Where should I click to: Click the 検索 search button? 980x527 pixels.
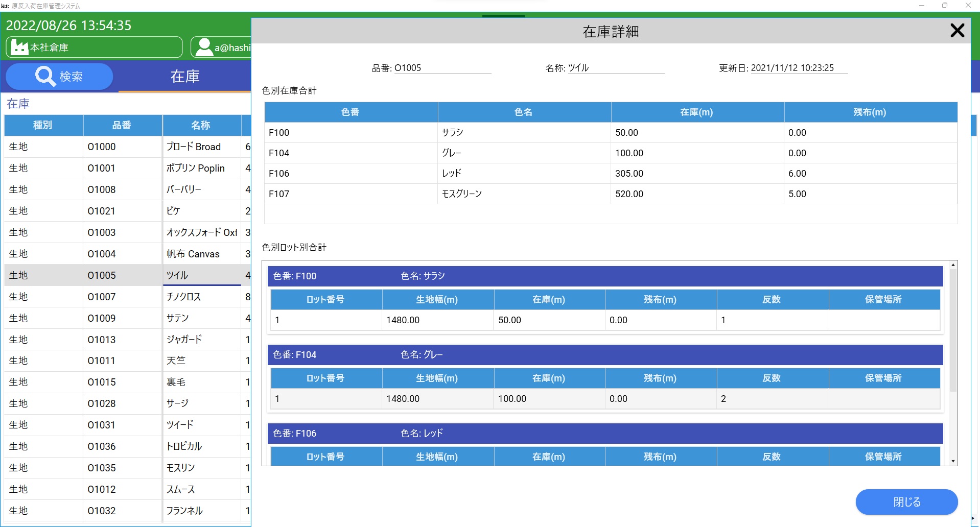[x=59, y=77]
